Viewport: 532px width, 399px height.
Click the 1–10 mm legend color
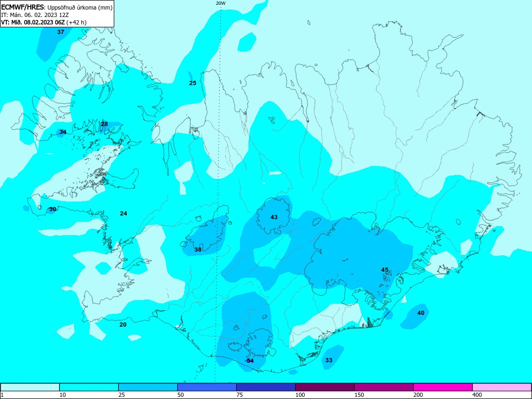[x=30, y=387]
